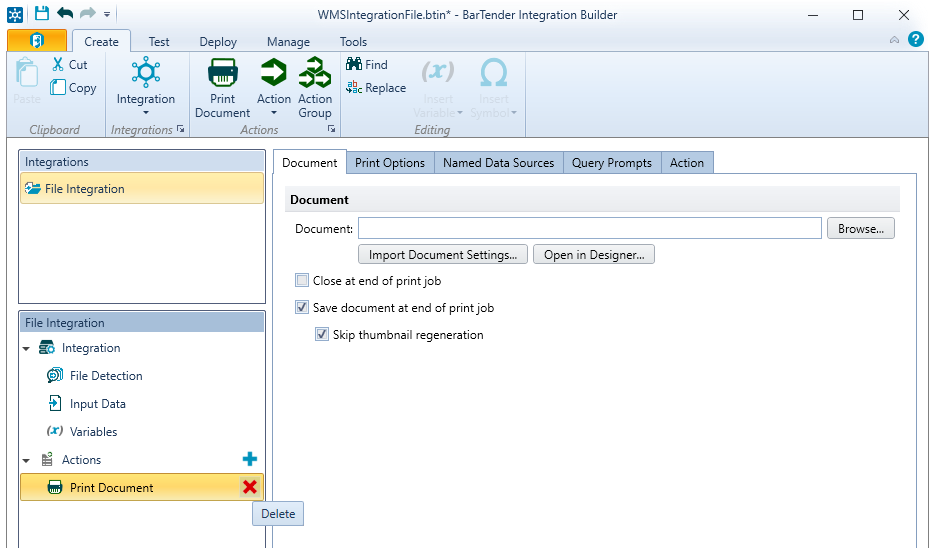Switch to the Test ribbon tab
Image resolution: width=935 pixels, height=548 pixels.
pyautogui.click(x=159, y=42)
